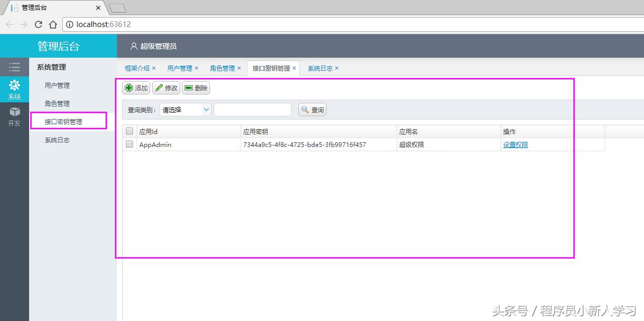Open the 框架介绍 tab
Screen dimensions: 644x321
coord(137,68)
